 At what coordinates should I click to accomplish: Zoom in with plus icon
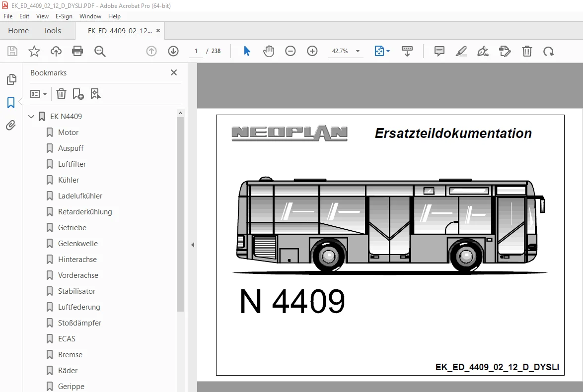[312, 51]
